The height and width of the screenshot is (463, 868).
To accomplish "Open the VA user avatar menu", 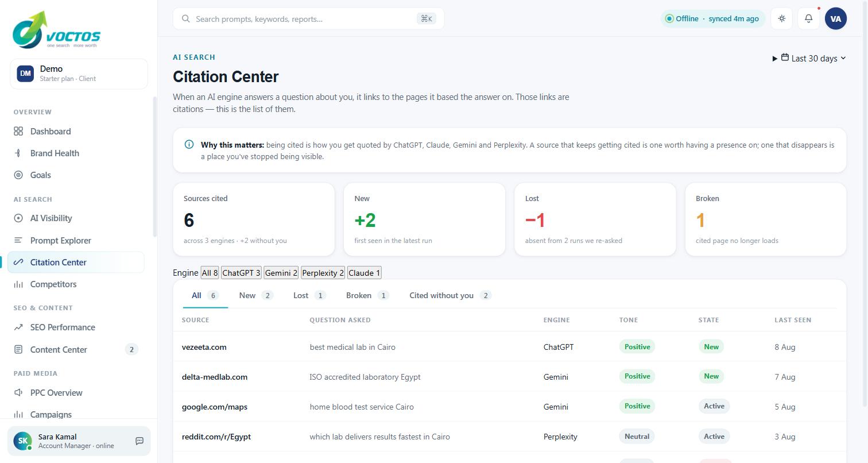I will point(836,18).
